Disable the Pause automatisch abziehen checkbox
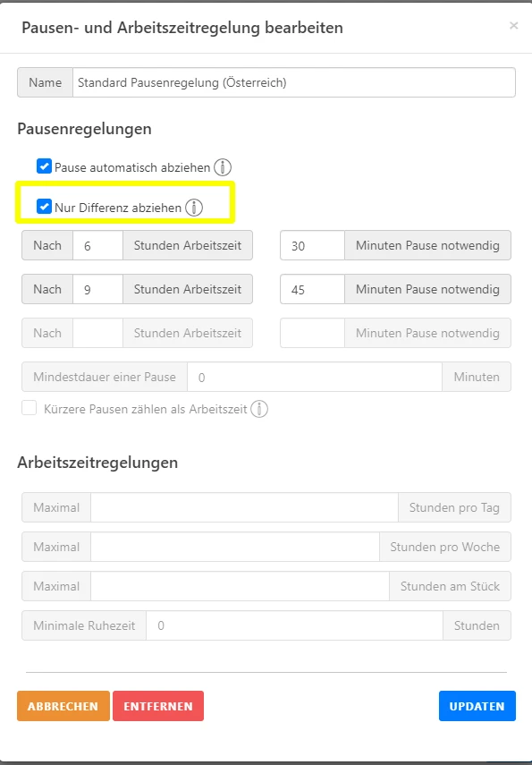The image size is (532, 765). (43, 166)
